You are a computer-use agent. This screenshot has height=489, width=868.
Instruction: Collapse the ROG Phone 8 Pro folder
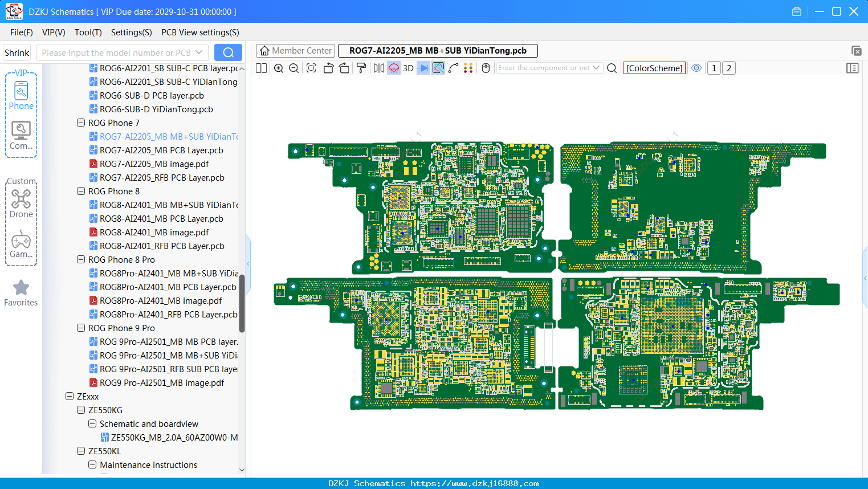pos(81,259)
